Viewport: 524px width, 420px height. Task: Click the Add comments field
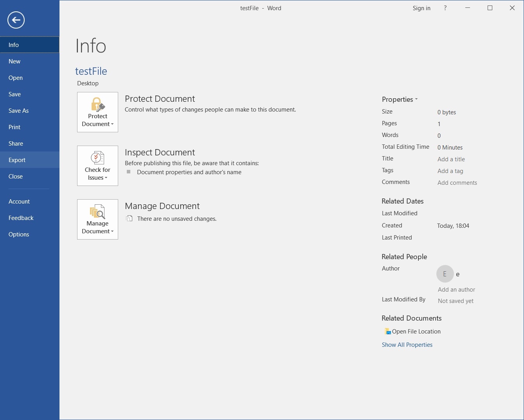[457, 183]
